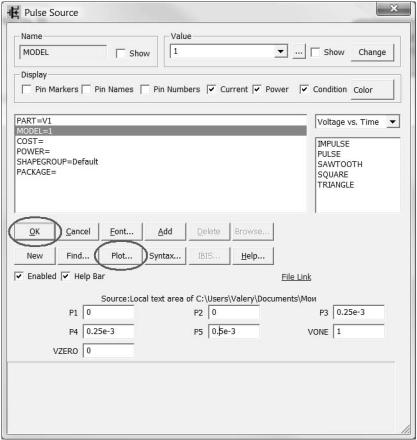Click the OK button
The image size is (417, 440).
pyautogui.click(x=35, y=231)
